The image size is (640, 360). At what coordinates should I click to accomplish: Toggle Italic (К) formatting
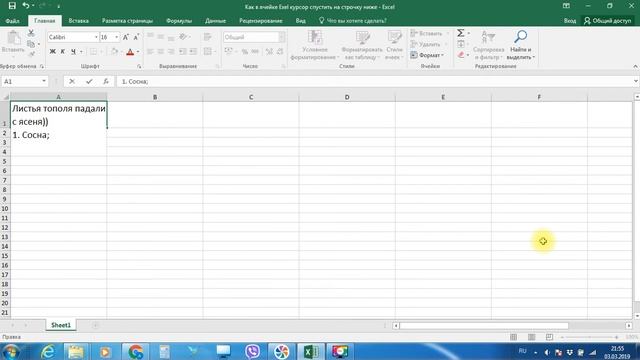tap(63, 52)
